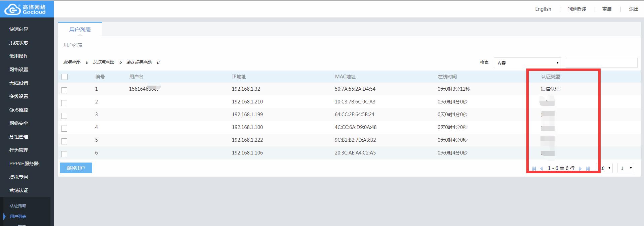
Task: Click online time 0天0时3分12秒
Action: [x=454, y=89]
